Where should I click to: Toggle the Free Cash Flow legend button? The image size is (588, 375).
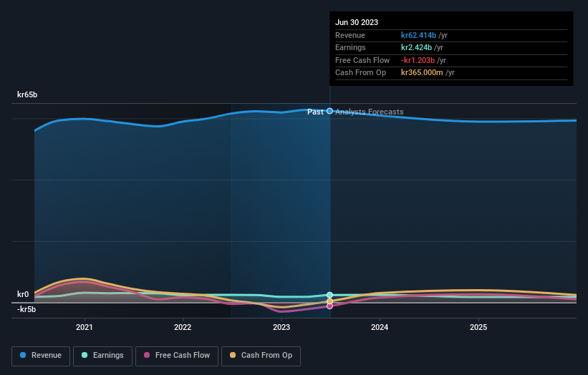(x=177, y=356)
